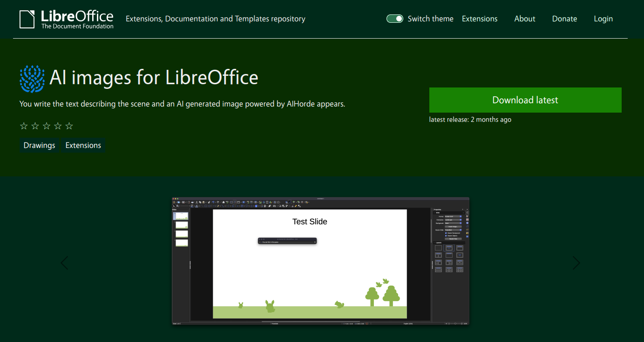
Task: Rate the extension with the fifth star
Action: coord(69,126)
